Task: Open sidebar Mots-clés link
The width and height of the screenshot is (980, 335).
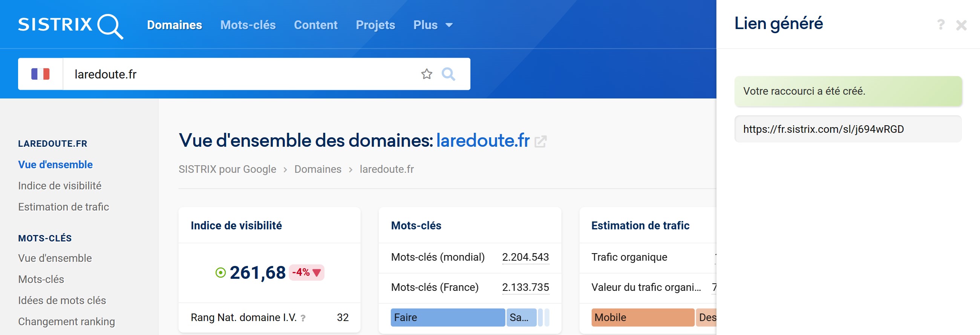Action: point(41,280)
